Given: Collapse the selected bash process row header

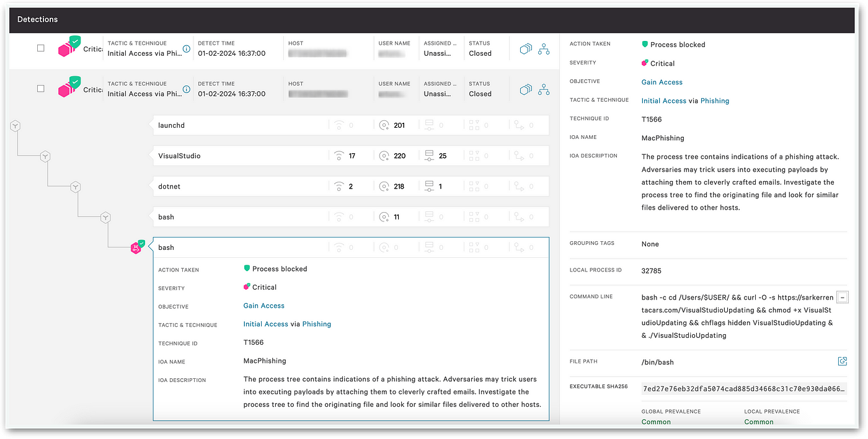Looking at the screenshot, I should pos(351,247).
